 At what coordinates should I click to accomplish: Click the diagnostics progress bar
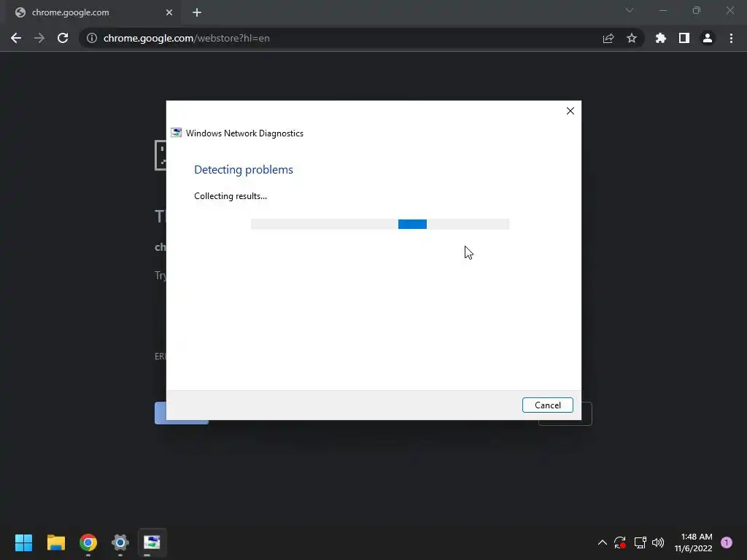click(379, 225)
